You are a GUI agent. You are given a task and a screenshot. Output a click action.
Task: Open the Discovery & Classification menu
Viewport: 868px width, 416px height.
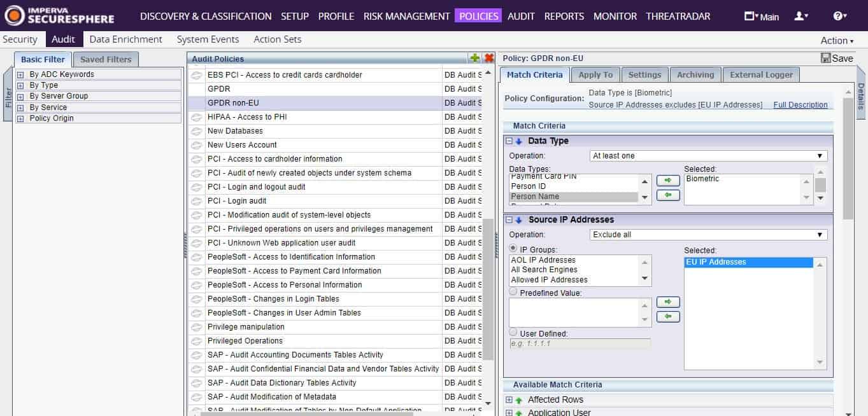pyautogui.click(x=206, y=16)
